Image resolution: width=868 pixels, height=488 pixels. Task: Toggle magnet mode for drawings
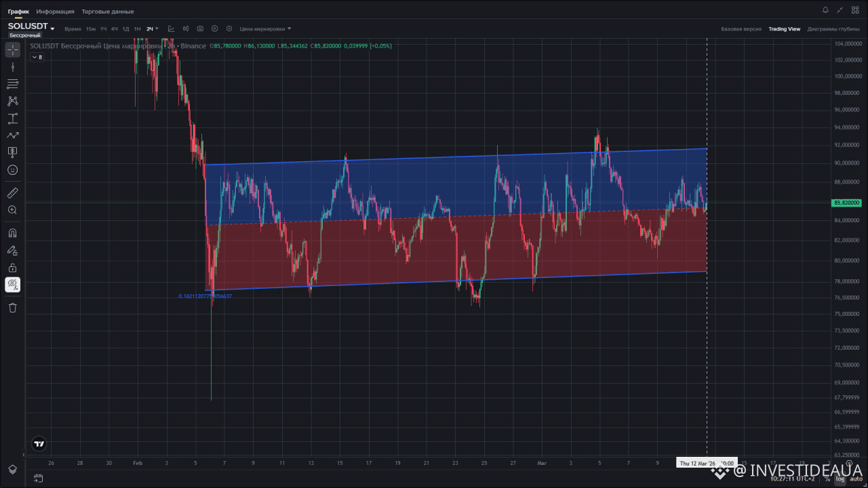coord(12,233)
